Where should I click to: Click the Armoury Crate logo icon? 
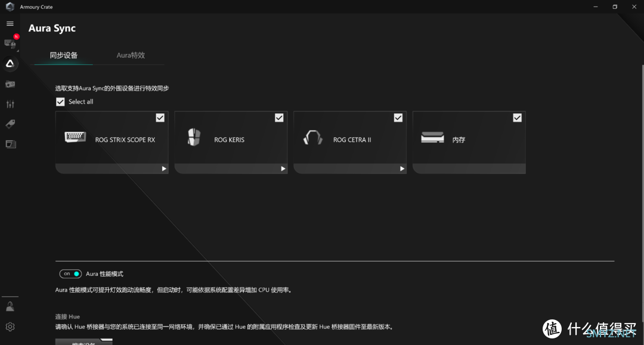pos(10,7)
